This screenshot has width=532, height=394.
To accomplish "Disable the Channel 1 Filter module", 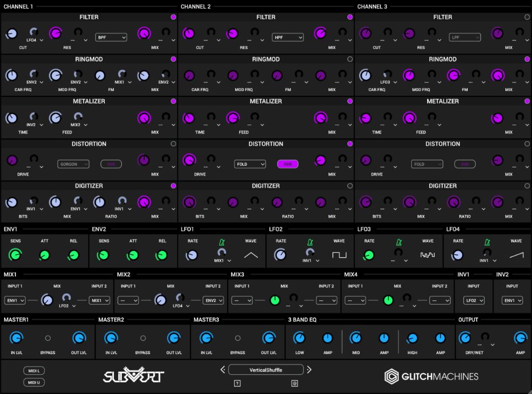I will (173, 17).
